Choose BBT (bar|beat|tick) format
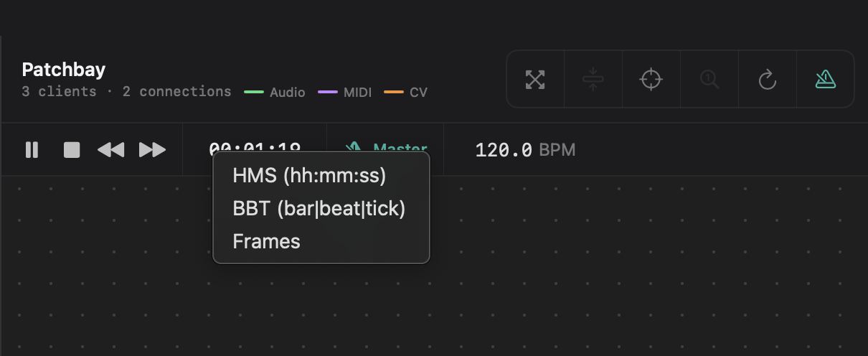This screenshot has width=868, height=356. point(319,208)
